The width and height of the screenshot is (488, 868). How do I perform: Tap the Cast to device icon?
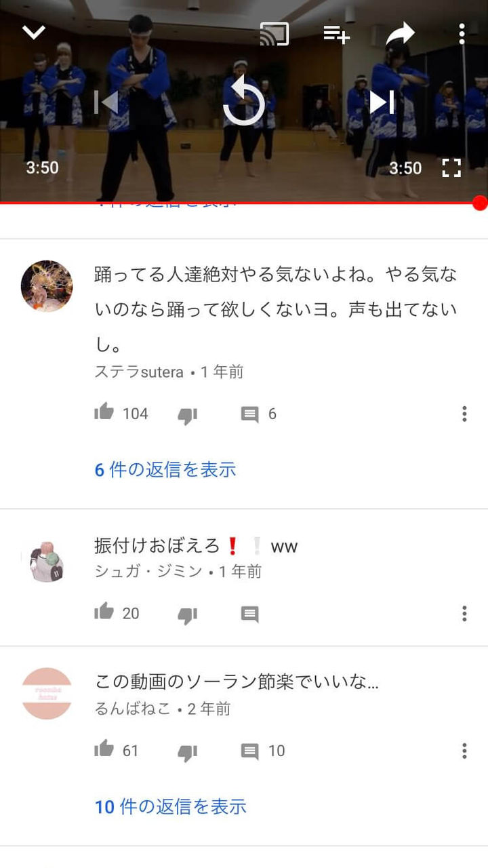[x=274, y=34]
